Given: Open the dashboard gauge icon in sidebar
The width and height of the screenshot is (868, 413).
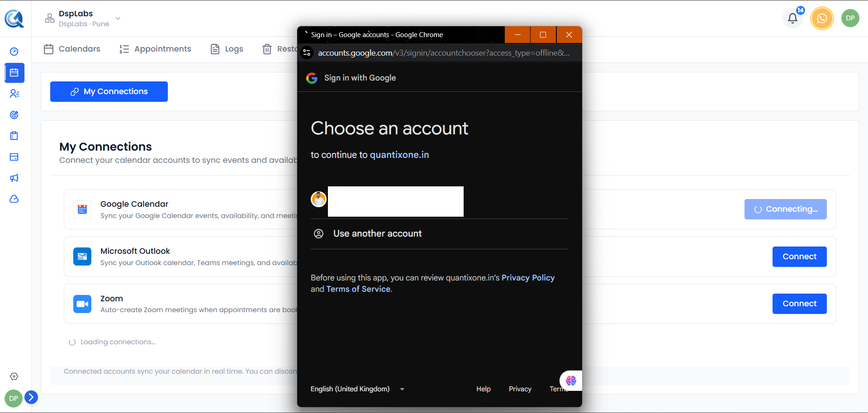Looking at the screenshot, I should tap(14, 52).
